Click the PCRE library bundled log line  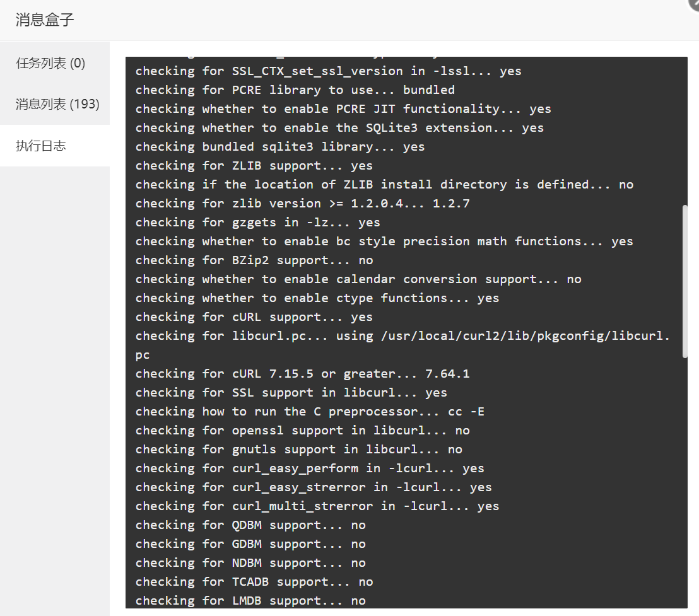295,90
